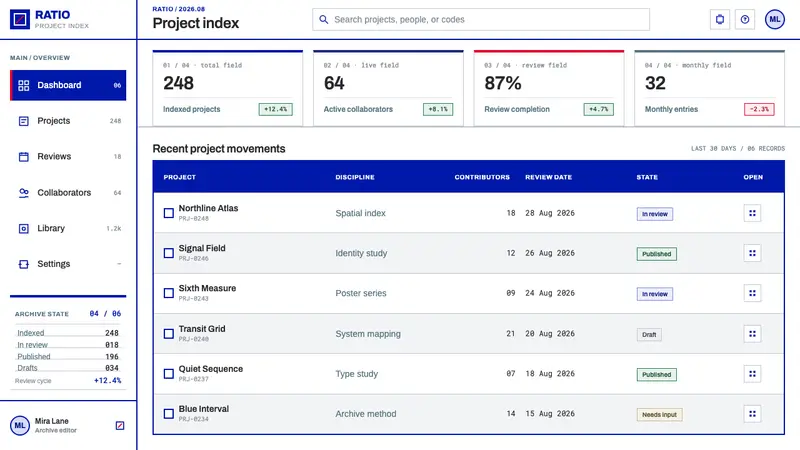Sort by the CONTRIBUTORS column header
800x450 pixels.
482,177
